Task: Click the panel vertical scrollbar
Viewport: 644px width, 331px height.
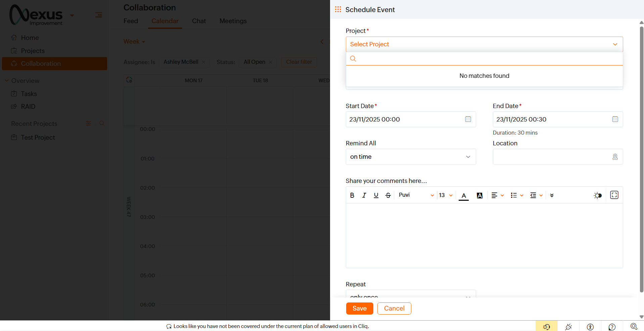Action: [x=641, y=159]
